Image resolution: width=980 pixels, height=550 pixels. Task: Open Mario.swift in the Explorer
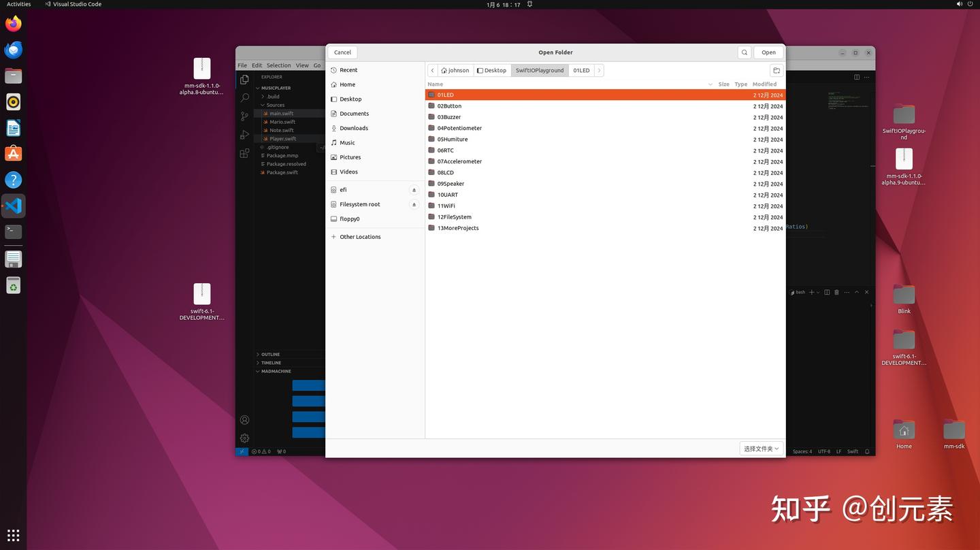(x=282, y=122)
